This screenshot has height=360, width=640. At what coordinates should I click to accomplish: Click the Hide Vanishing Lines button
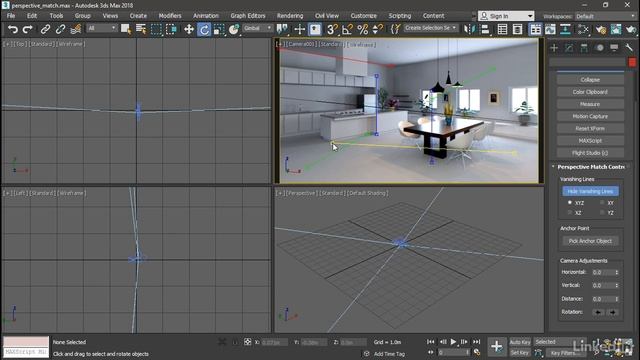590,191
